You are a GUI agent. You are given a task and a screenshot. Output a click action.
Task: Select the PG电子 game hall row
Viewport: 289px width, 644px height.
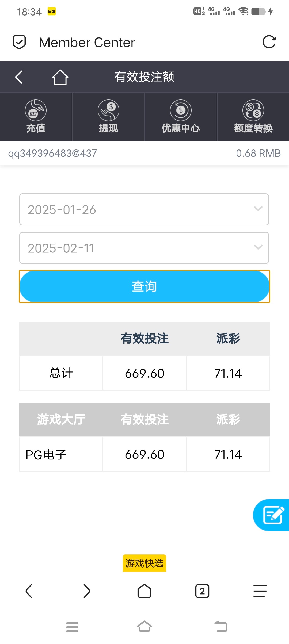point(61,454)
